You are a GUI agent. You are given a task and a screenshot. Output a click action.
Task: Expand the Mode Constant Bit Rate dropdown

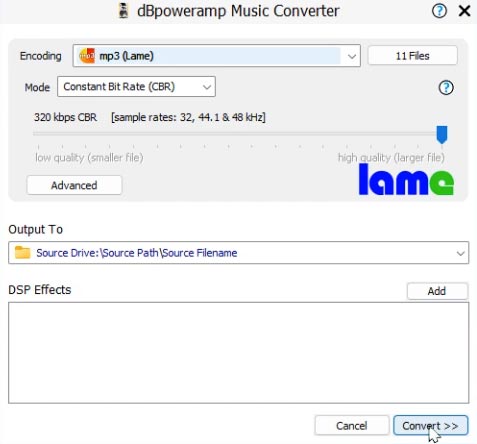pos(136,87)
